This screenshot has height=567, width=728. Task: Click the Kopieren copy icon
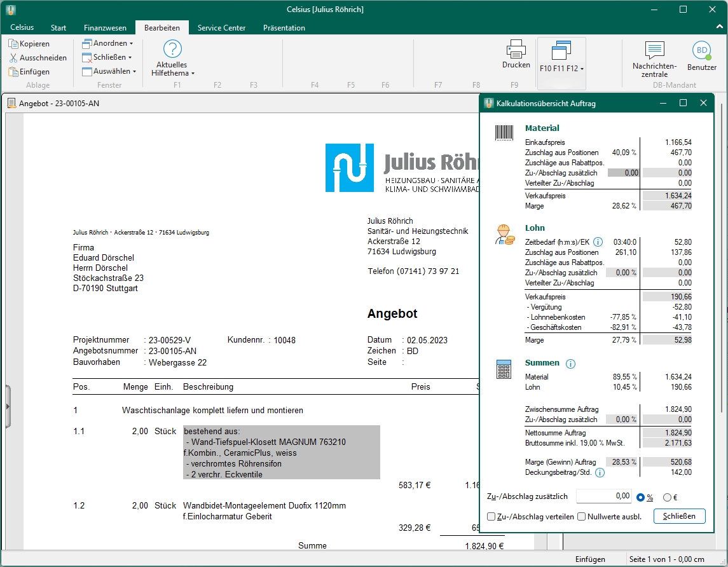point(13,44)
